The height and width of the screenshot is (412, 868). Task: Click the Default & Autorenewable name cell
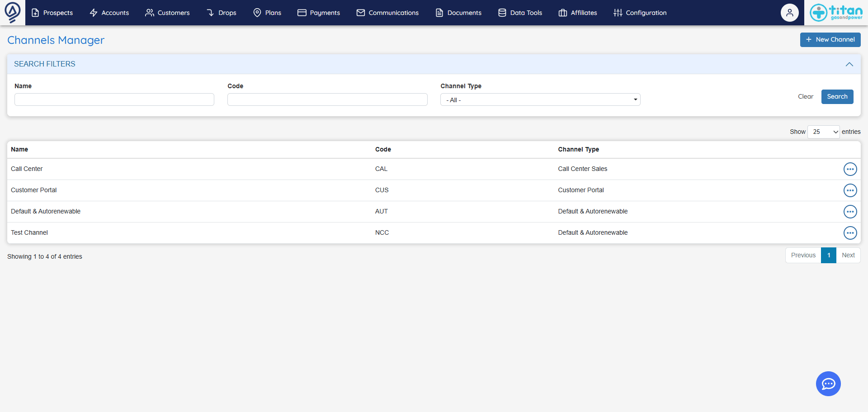[46, 211]
